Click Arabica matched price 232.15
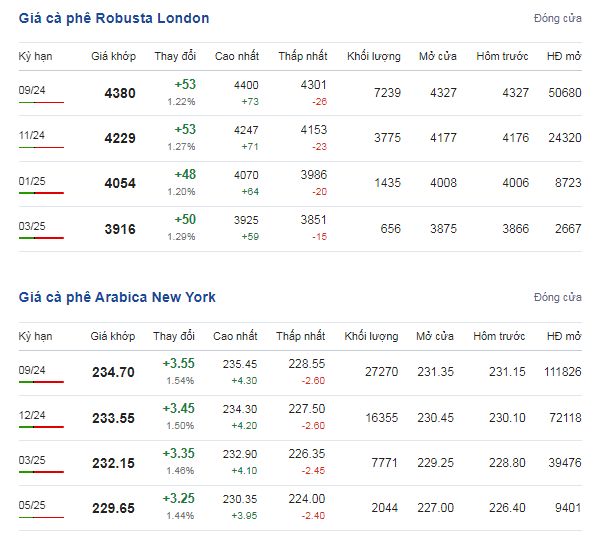 pyautogui.click(x=113, y=463)
